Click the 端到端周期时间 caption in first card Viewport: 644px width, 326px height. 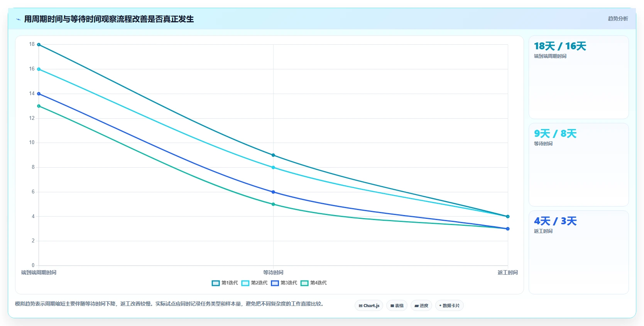point(550,56)
